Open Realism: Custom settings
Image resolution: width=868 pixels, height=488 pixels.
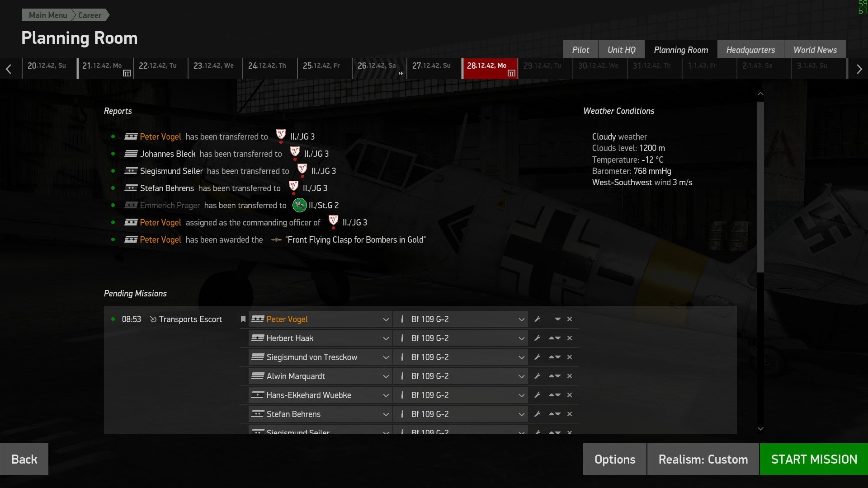coord(703,459)
